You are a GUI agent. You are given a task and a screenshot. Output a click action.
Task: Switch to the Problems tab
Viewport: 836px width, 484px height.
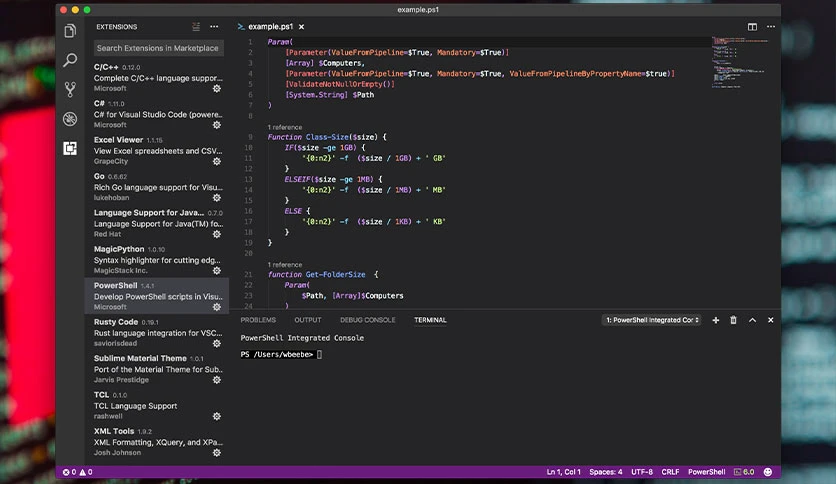[258, 320]
